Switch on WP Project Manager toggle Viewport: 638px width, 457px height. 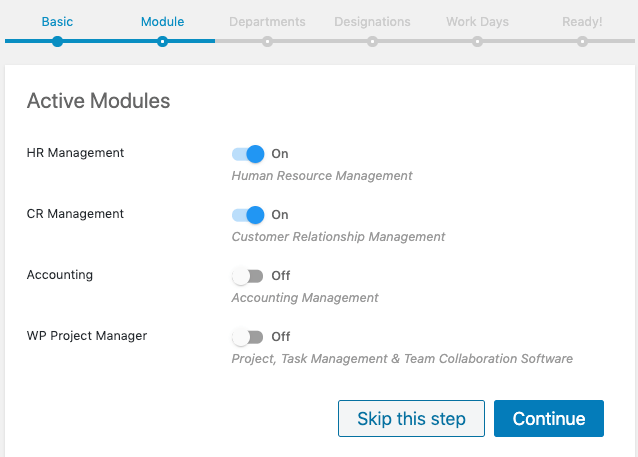(248, 337)
